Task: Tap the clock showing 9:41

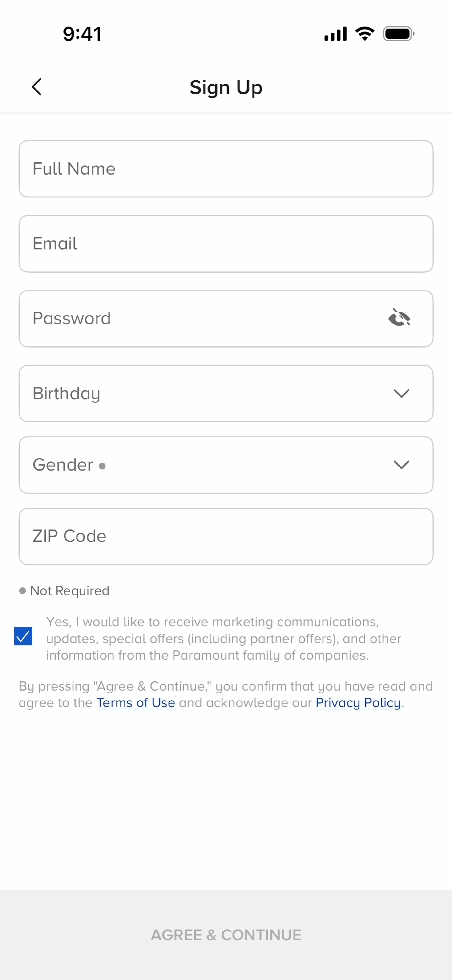Action: (x=82, y=33)
